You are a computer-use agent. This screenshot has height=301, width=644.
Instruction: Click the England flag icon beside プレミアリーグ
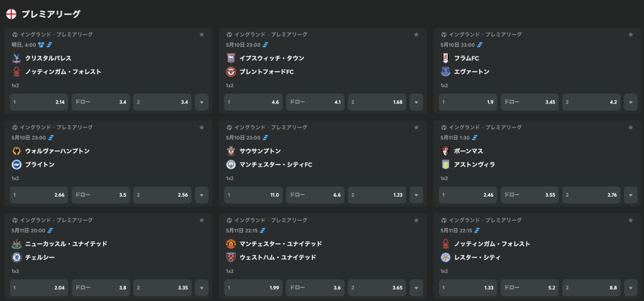(x=11, y=14)
